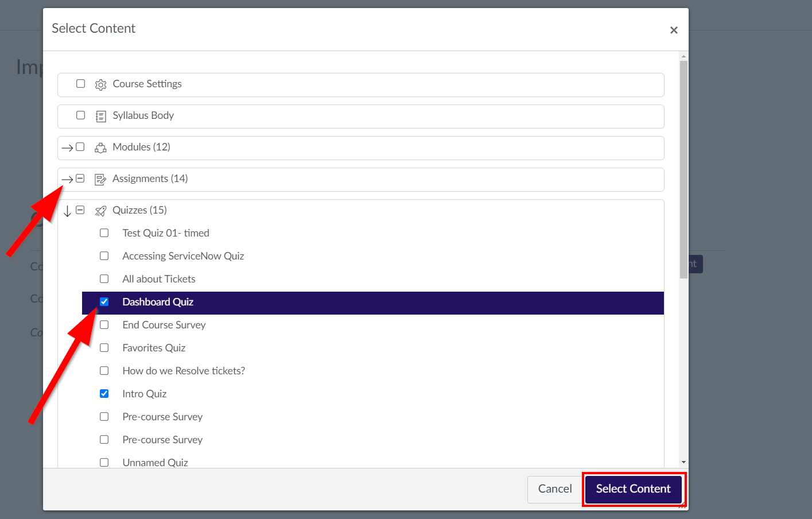
Task: Click the Assignments (14) label
Action: [150, 179]
